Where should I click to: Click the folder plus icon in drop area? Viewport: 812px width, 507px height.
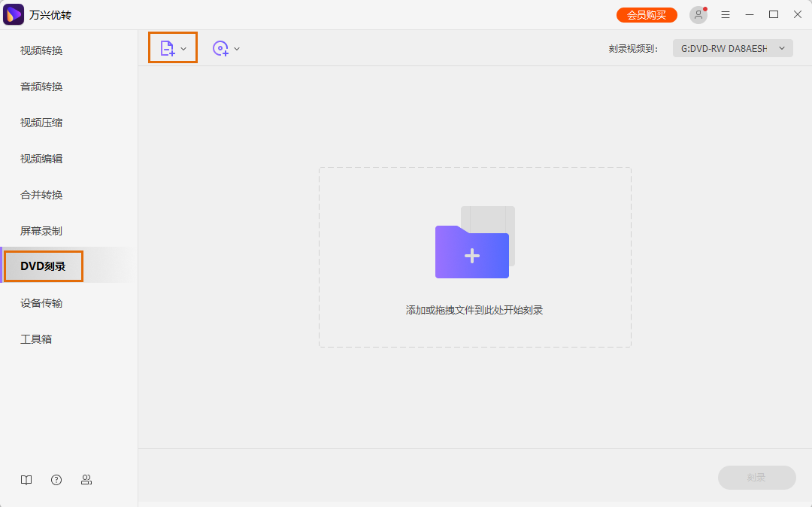472,253
